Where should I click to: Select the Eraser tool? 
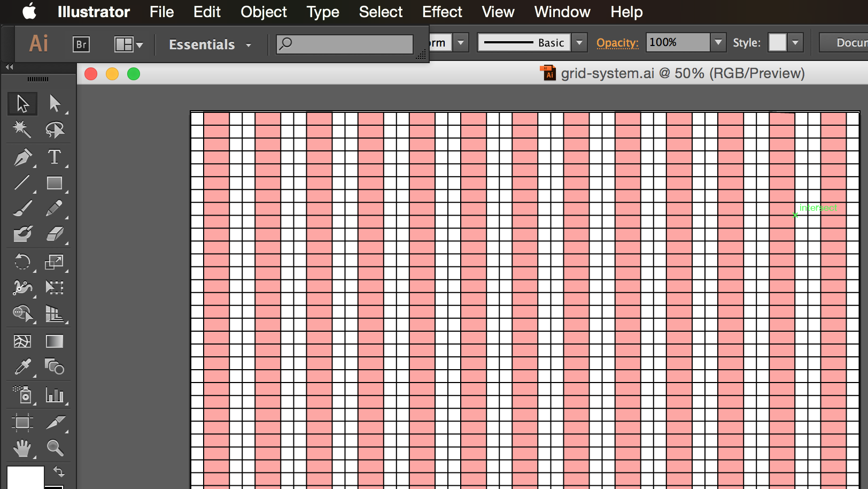55,234
